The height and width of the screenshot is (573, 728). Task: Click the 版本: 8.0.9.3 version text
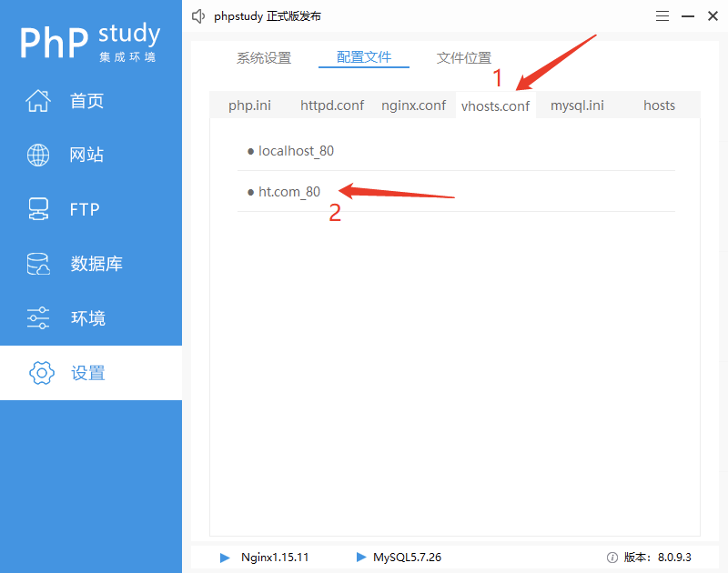tap(657, 558)
